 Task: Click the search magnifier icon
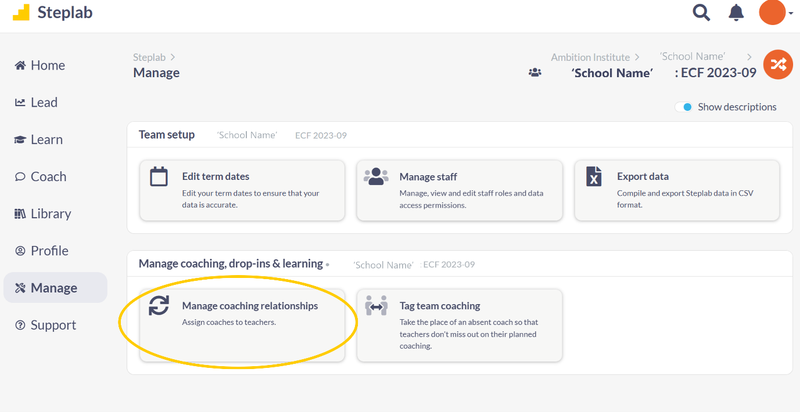pos(702,13)
